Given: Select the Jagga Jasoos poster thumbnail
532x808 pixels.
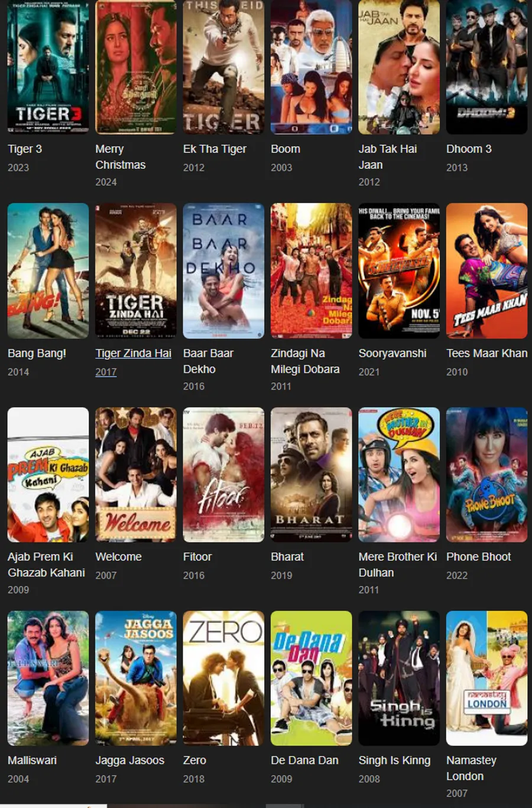Looking at the screenshot, I should pos(136,678).
